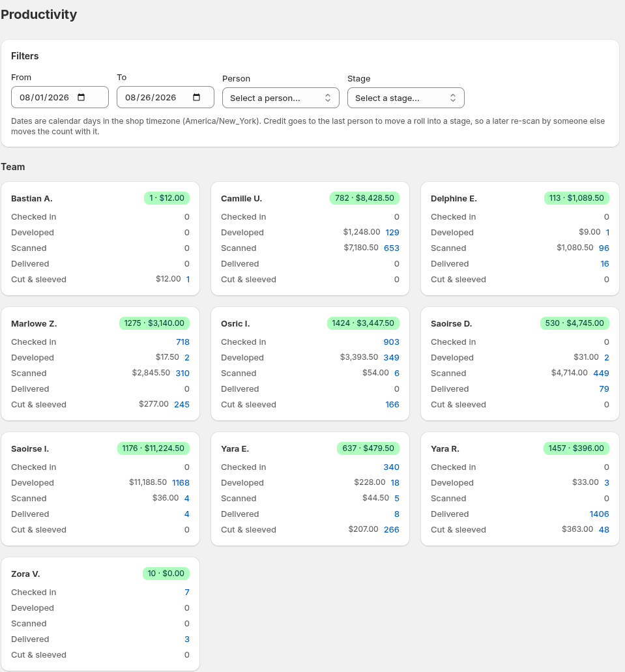Open Saoirse I. Scanned count 4
625x672 pixels.
(x=187, y=499)
